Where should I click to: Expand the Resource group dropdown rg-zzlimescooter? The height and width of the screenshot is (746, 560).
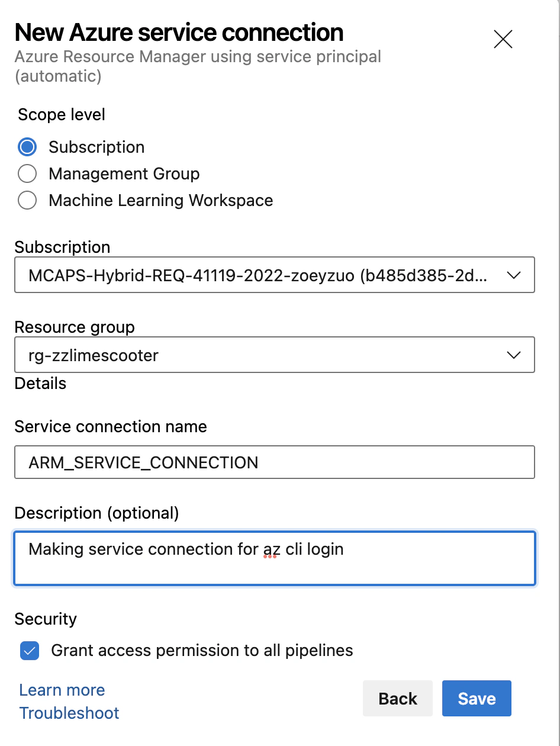(260, 355)
